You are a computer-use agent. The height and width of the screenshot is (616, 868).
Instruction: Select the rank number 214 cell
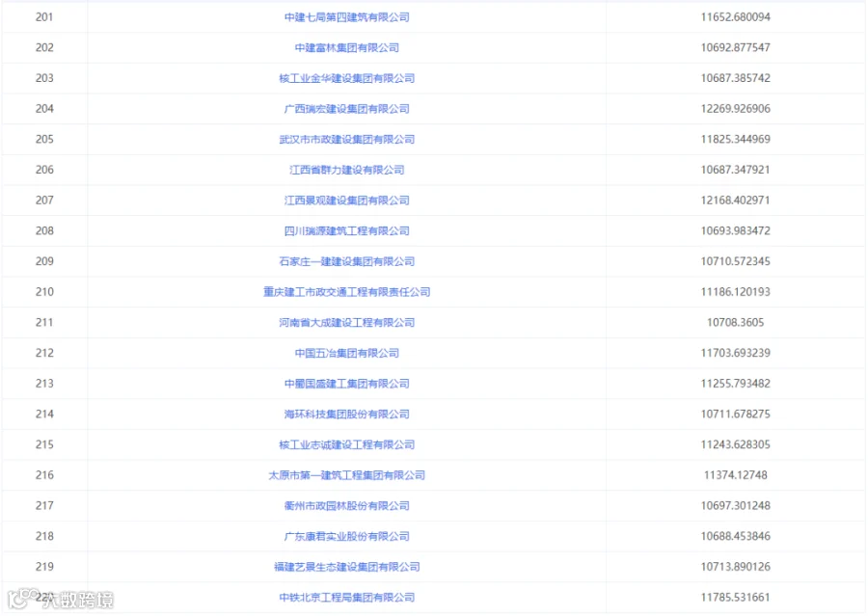44,414
